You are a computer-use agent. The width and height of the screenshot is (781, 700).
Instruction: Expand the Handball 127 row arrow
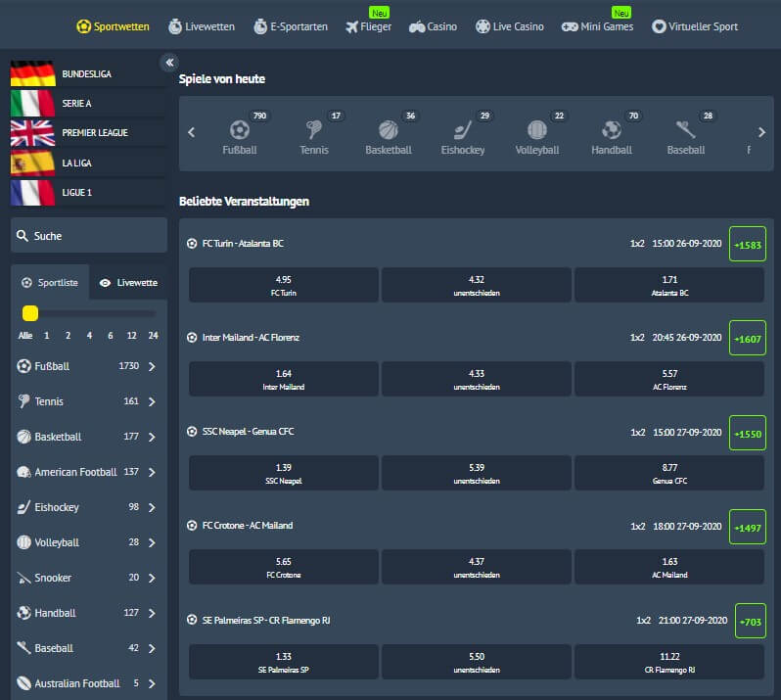tap(152, 613)
